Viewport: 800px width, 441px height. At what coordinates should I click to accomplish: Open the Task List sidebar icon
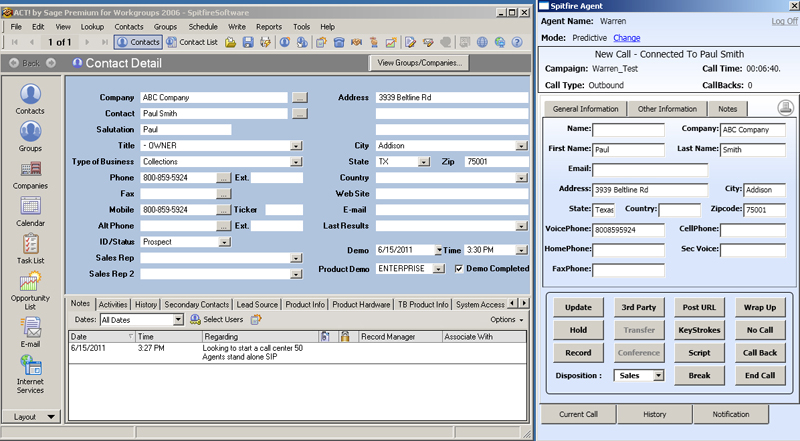coord(30,245)
